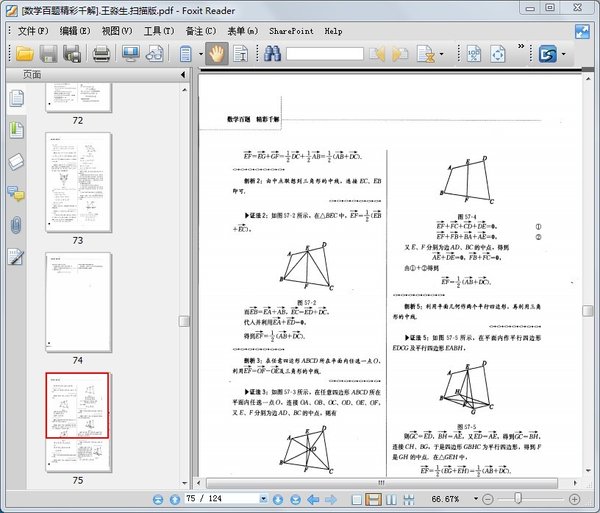Click the zoom out minus button
The image size is (600, 513).
click(488, 498)
